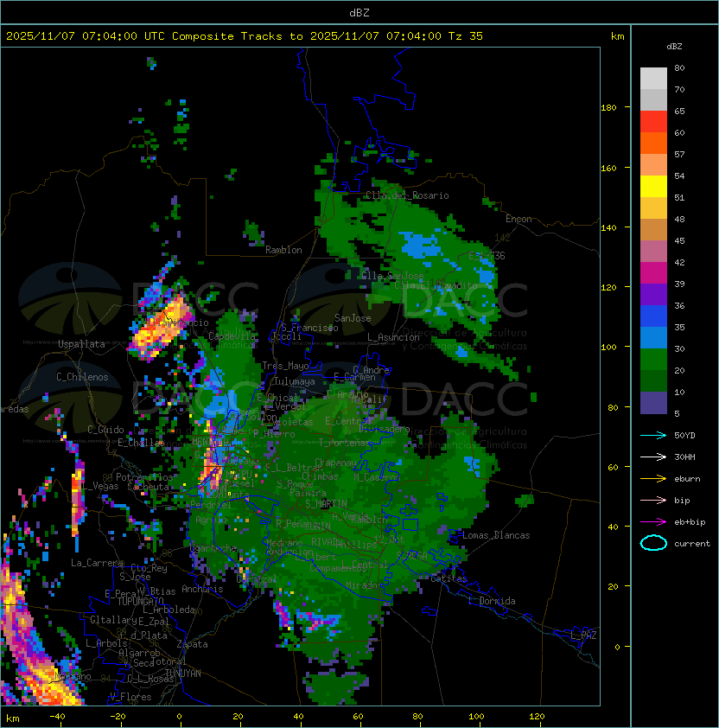The height and width of the screenshot is (728, 719).
Task: Click the Ramblon map label
Action: 283,250
